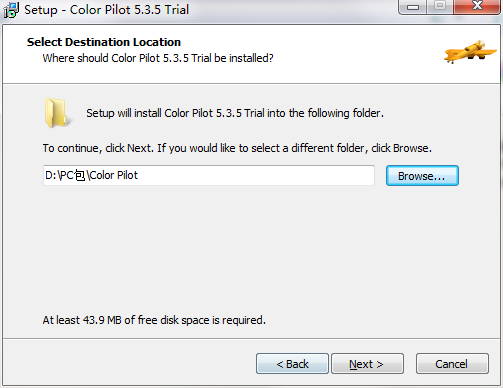The image size is (503, 388).
Task: Click the 'Where should Color Pilot be installed?' subtitle
Action: pos(158,58)
